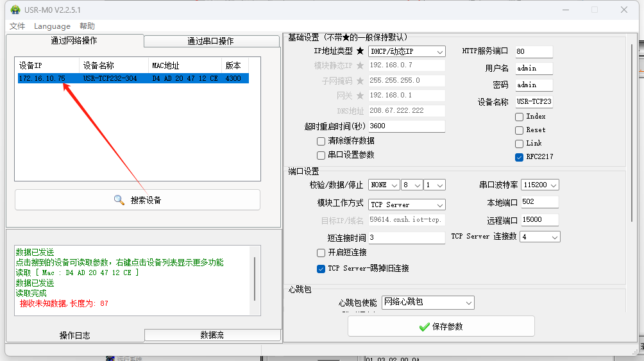Screen dimensions: 644x361
Task: Click the HTTP服务端口 field showing 80
Action: [534, 52]
